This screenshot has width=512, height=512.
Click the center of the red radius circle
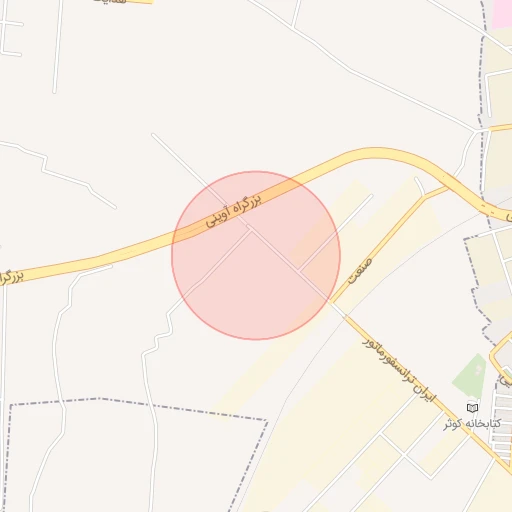256,255
